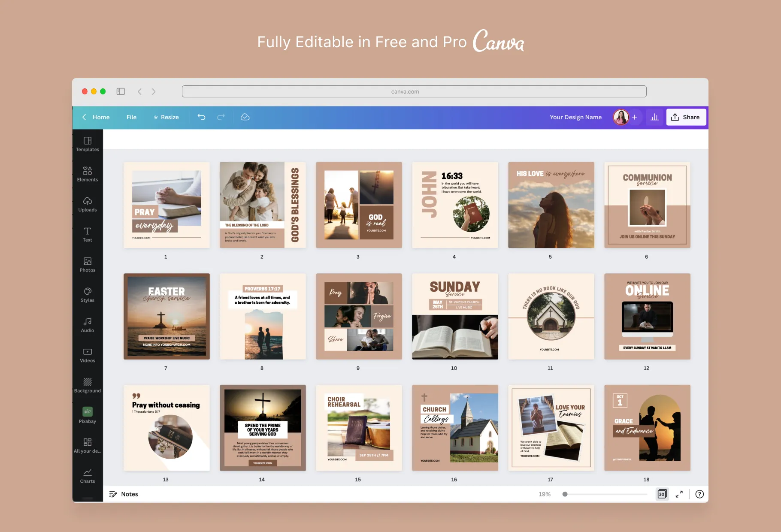Screen dimensions: 781x532
Task: Select page 7 Easter church service design
Action: 166,316
